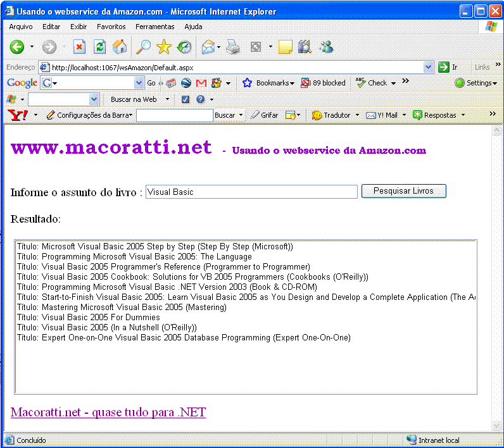Open Favorites star icon

click(x=163, y=47)
